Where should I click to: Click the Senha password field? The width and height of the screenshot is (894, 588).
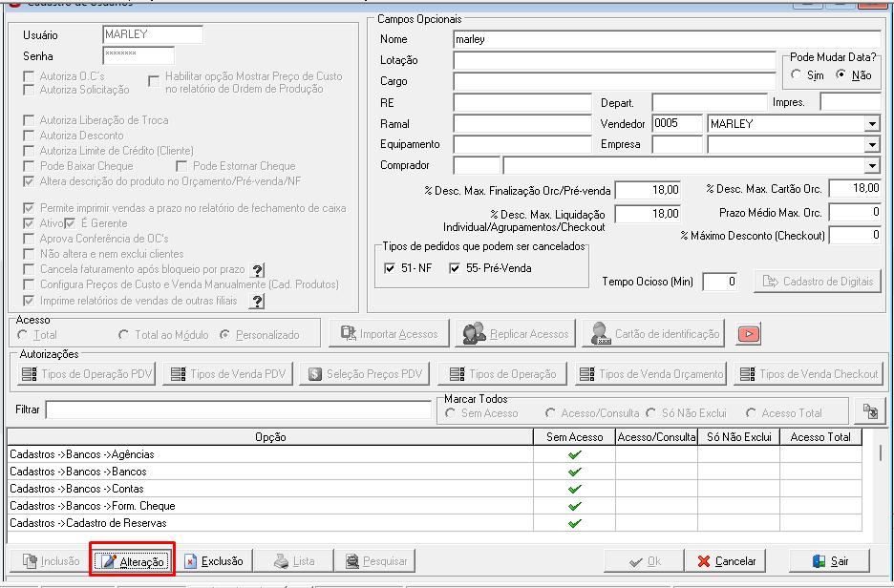point(138,55)
